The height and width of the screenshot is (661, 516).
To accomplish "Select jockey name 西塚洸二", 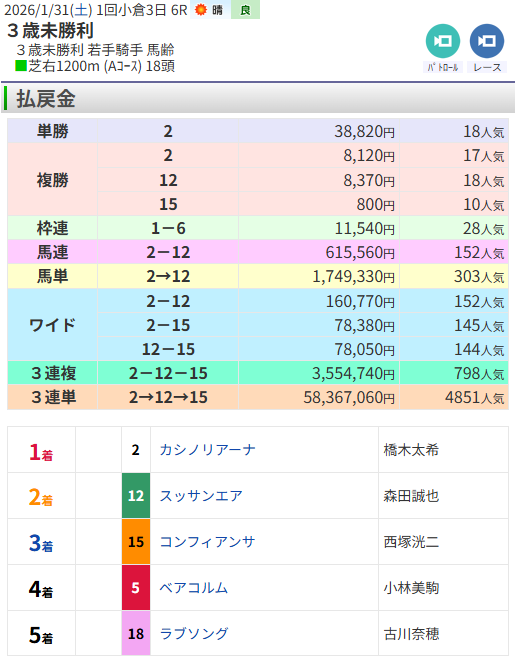I will click(411, 542).
